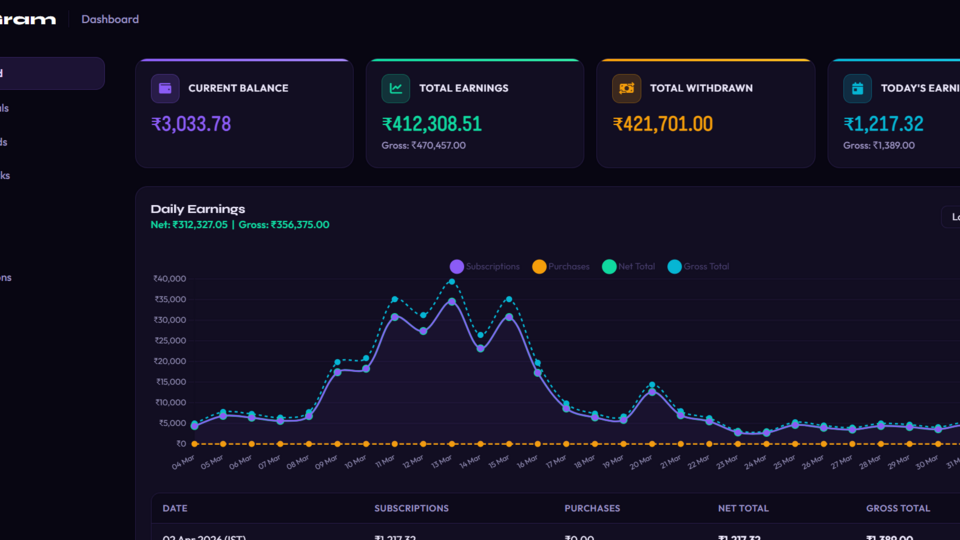This screenshot has height=540, width=960.
Task: Select the Subscriptions data point on 11 Mar
Action: point(395,317)
